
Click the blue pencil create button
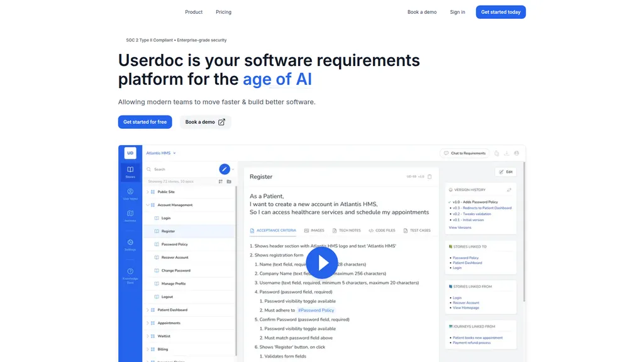click(x=225, y=169)
